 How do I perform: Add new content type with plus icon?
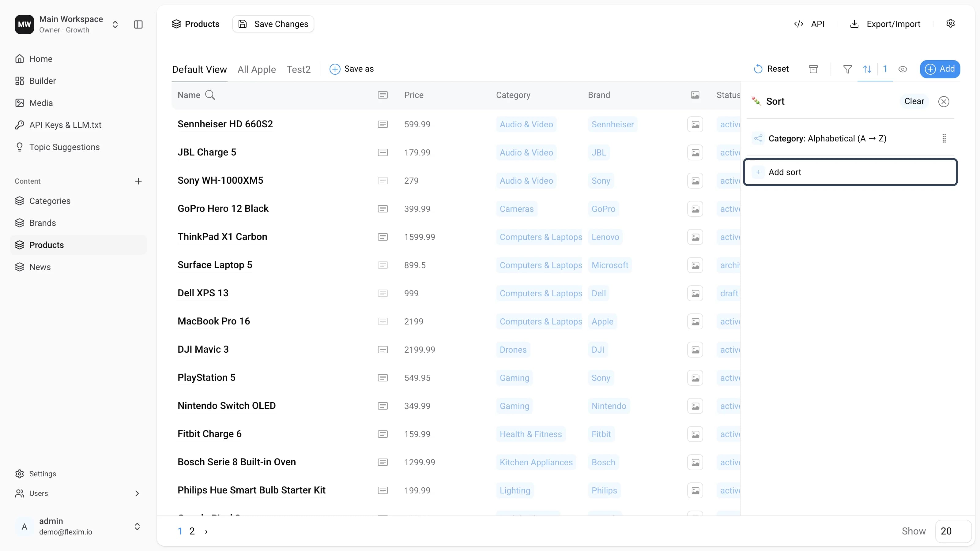tap(138, 182)
